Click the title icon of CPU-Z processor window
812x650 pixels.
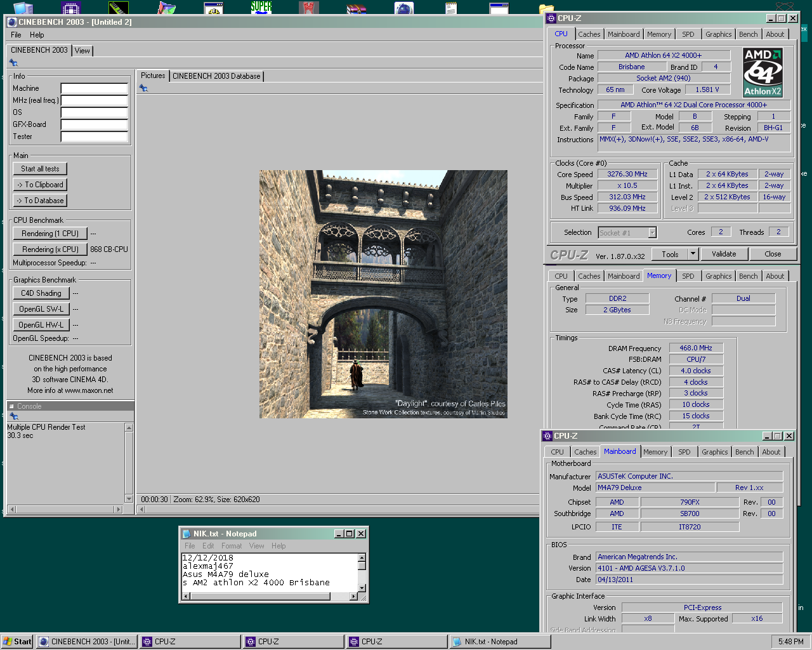tap(551, 18)
